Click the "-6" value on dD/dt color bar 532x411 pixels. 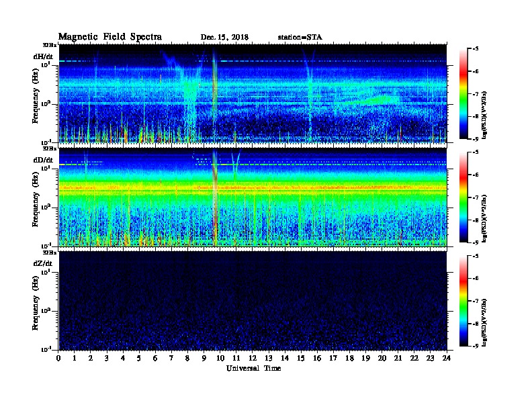476,175
